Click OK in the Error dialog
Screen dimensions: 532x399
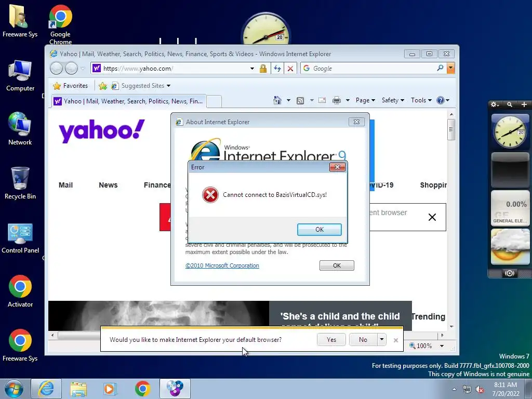320,229
